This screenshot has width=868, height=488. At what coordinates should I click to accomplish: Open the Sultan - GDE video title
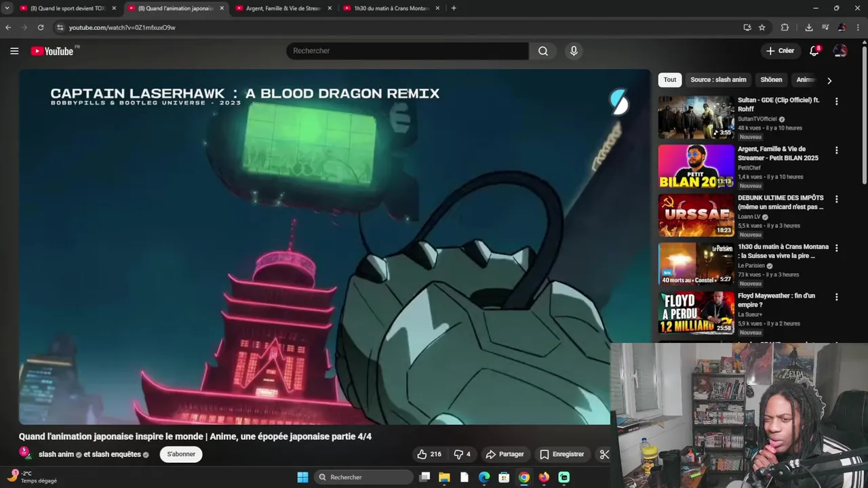[778, 104]
